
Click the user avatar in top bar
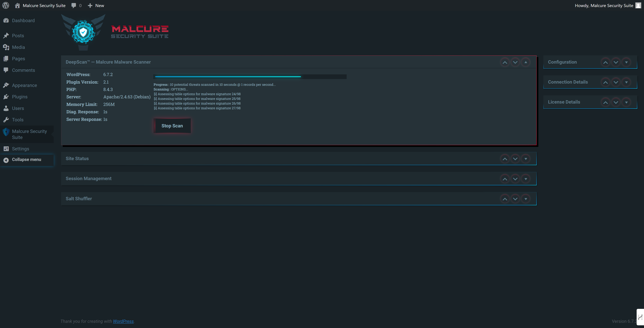pos(638,6)
